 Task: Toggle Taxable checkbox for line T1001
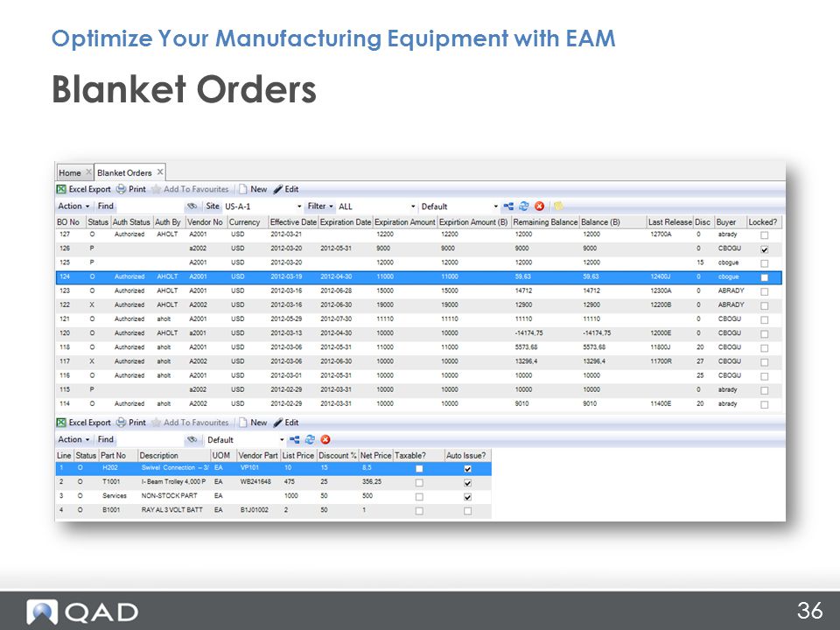coord(419,483)
